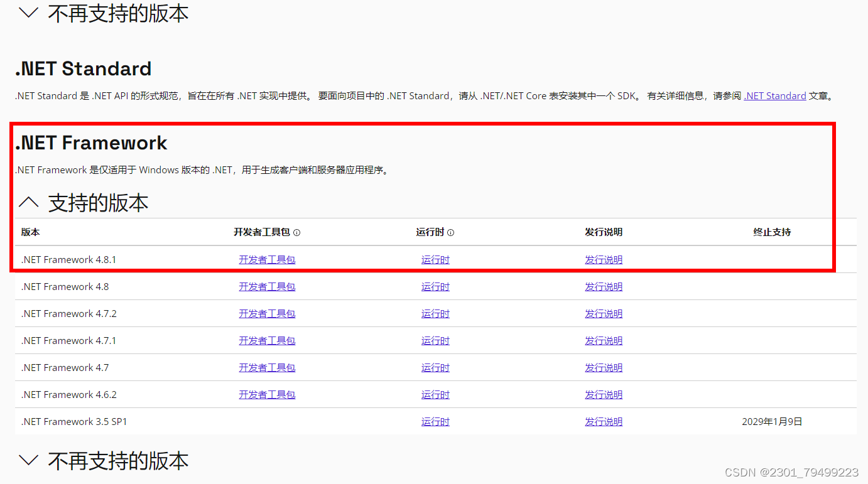Open 开发者工具包 link for .NET Framework 4.8
This screenshot has height=484, width=868.
click(267, 287)
